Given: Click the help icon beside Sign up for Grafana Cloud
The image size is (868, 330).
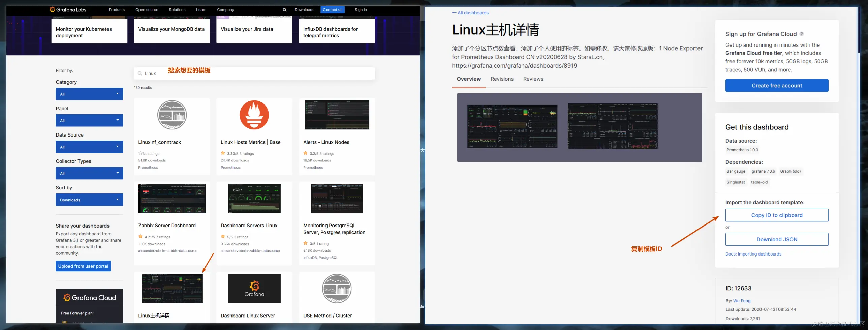Looking at the screenshot, I should point(802,34).
